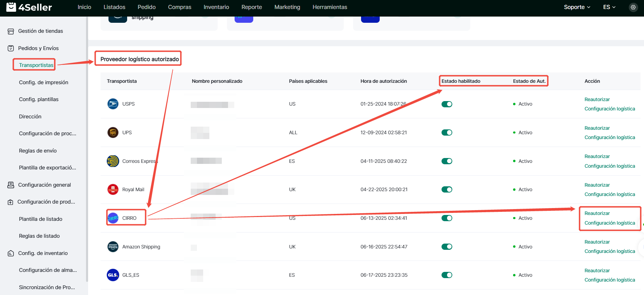Screen dimensions: 644x295
Task: Open Plantilla de listado sidebar item
Action: (x=40, y=219)
